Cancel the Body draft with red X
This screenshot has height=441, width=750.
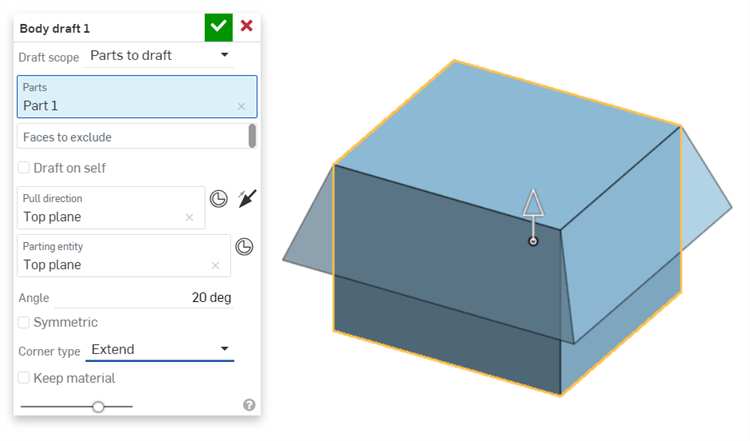pos(246,26)
